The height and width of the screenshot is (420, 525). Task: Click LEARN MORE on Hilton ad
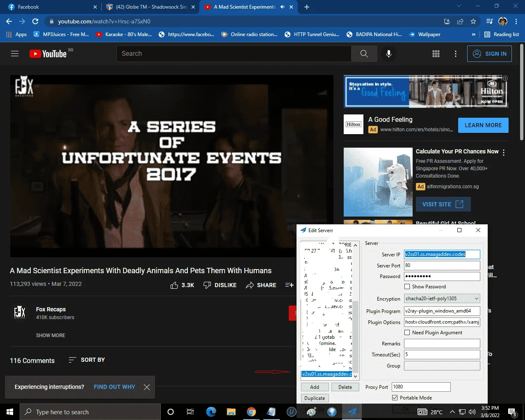[483, 125]
